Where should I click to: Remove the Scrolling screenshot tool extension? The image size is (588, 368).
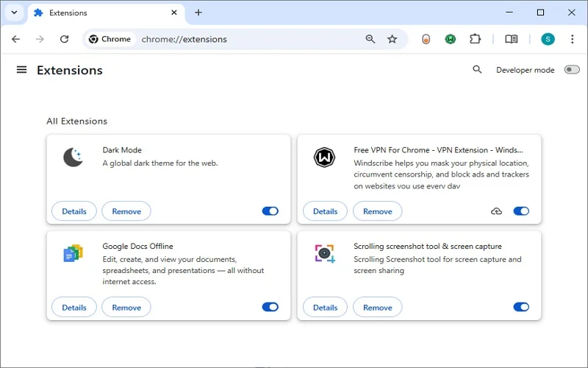(x=378, y=308)
